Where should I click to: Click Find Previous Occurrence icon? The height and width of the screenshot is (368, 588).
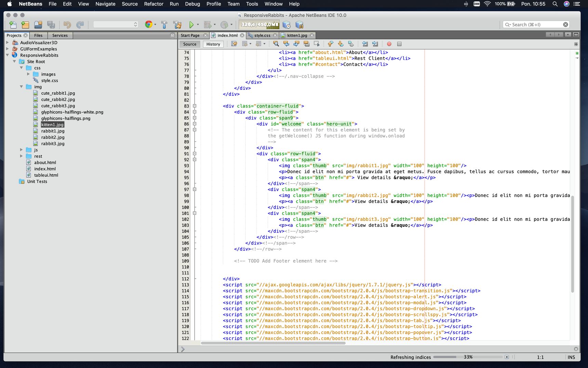pyautogui.click(x=286, y=44)
